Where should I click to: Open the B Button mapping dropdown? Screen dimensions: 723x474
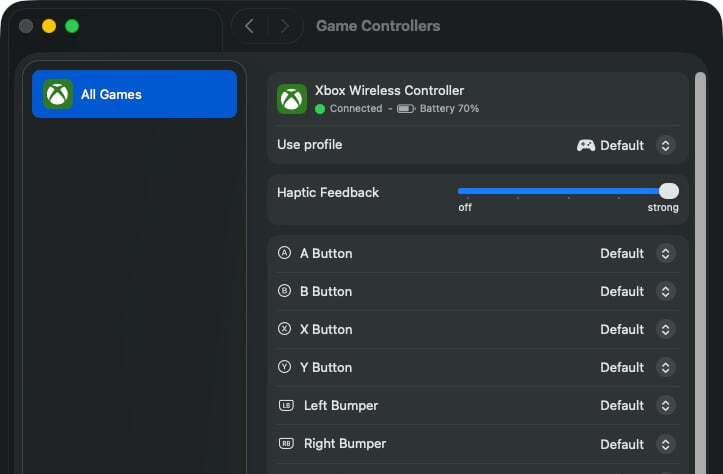coord(665,291)
